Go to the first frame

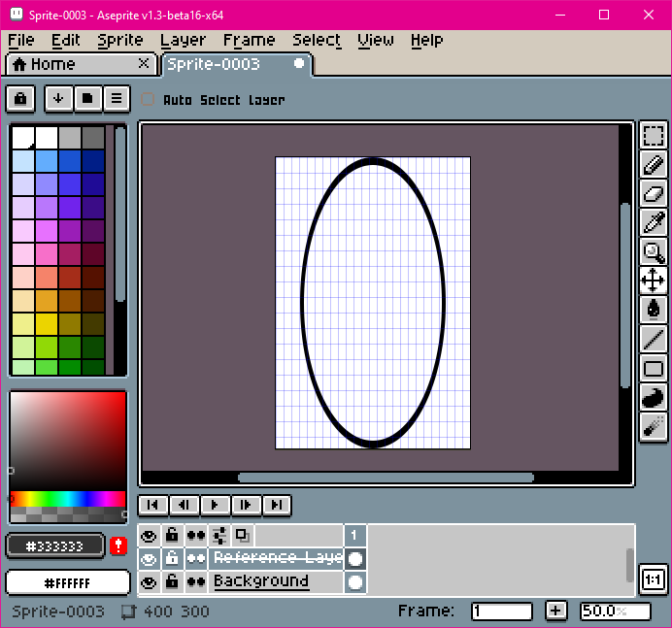pyautogui.click(x=153, y=505)
